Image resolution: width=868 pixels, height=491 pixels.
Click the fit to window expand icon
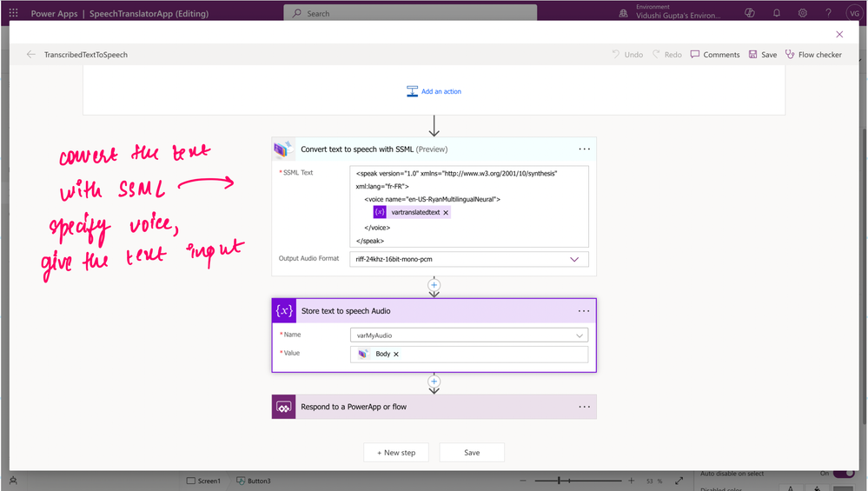(679, 481)
